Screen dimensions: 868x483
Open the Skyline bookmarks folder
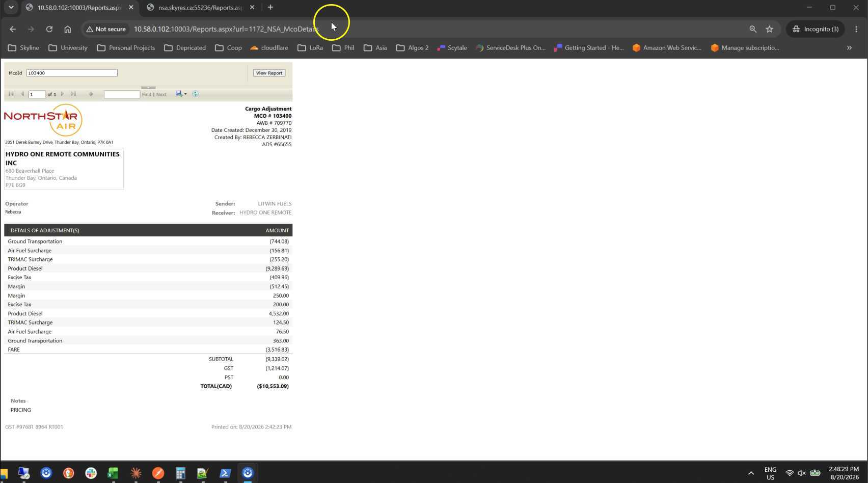point(24,48)
